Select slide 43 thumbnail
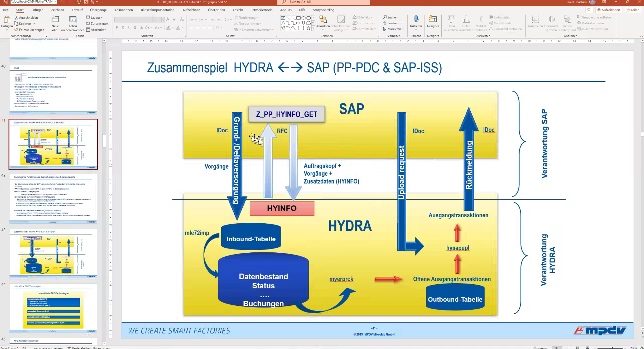Image resolution: width=644 pixels, height=349 pixels. 53,253
